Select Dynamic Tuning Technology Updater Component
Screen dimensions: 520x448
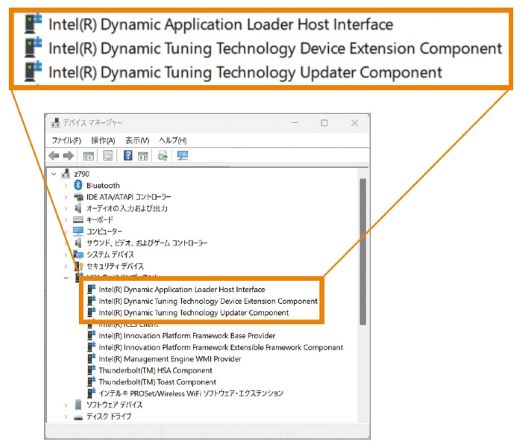[194, 313]
